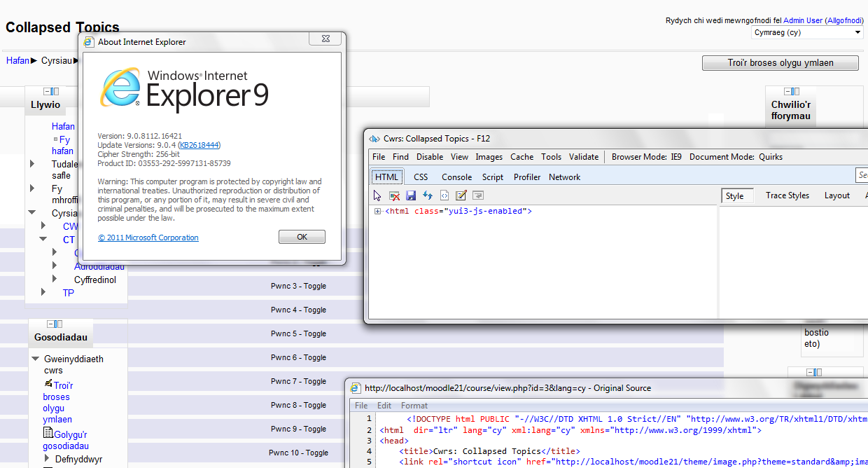Click the word wrap icon in F12 toolbar
The width and height of the screenshot is (868, 468).
point(478,195)
